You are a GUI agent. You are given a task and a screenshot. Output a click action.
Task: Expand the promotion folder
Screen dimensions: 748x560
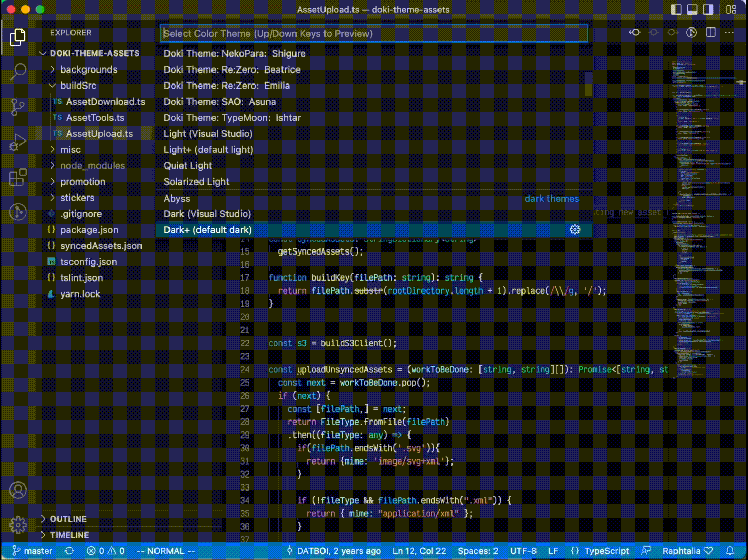(x=82, y=182)
